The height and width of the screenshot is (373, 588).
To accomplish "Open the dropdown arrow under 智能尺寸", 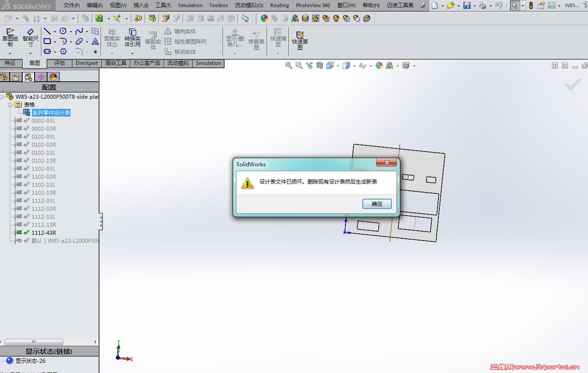I will [x=31, y=54].
